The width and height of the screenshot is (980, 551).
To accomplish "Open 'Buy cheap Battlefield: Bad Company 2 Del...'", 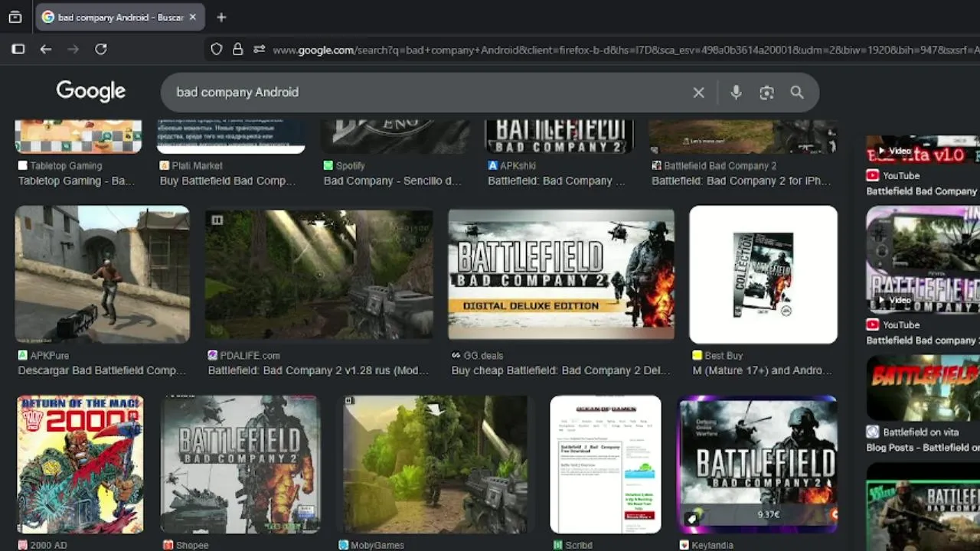I will 560,370.
